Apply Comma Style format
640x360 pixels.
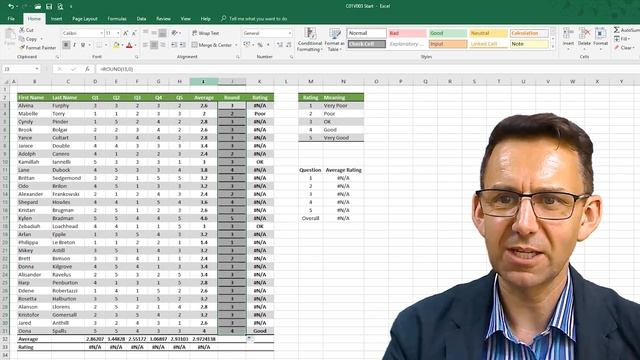268,45
